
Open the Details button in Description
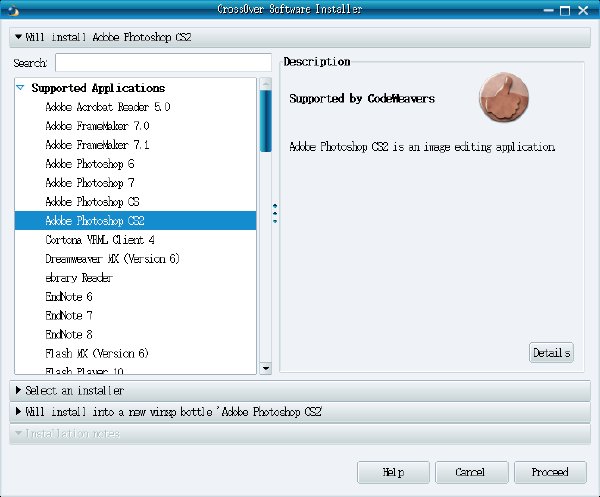tap(551, 352)
